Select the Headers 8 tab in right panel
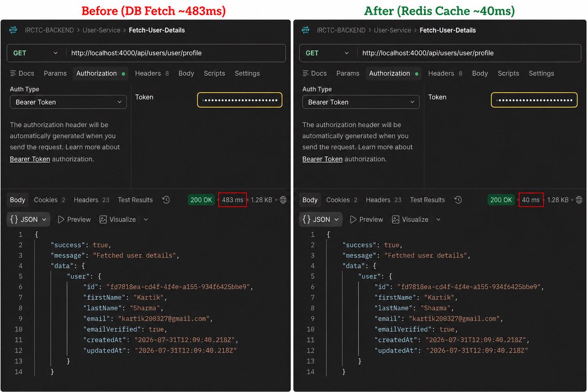588x392 pixels. (x=445, y=73)
